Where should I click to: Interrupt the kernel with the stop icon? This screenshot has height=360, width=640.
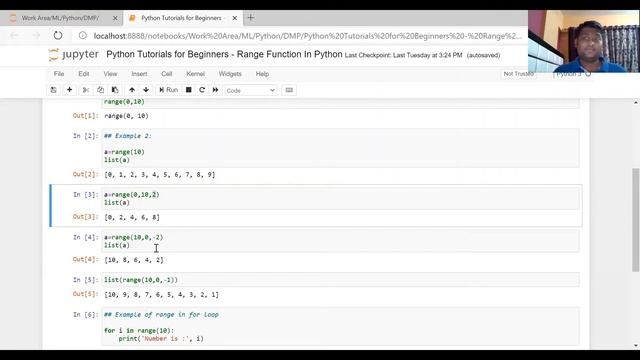[x=189, y=90]
